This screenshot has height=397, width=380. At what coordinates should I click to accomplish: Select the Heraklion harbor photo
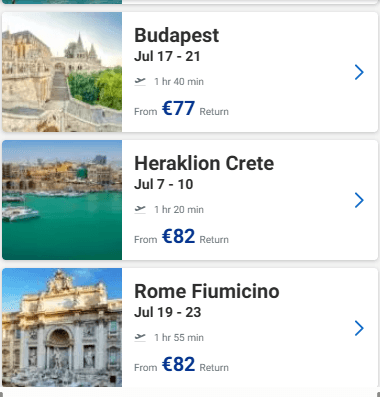click(62, 200)
